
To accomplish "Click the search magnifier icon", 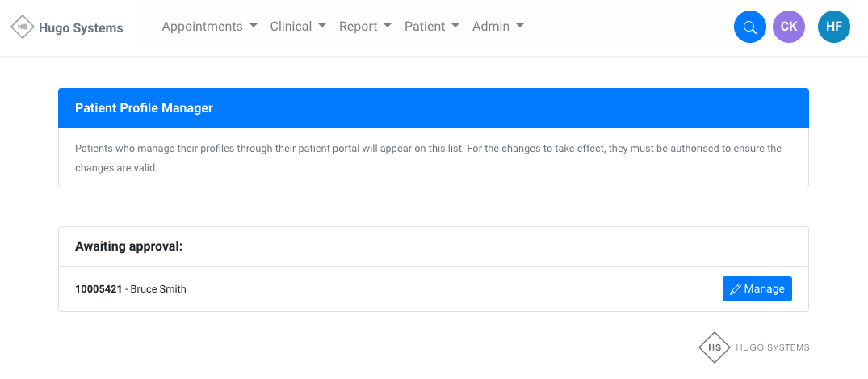I will click(x=749, y=27).
